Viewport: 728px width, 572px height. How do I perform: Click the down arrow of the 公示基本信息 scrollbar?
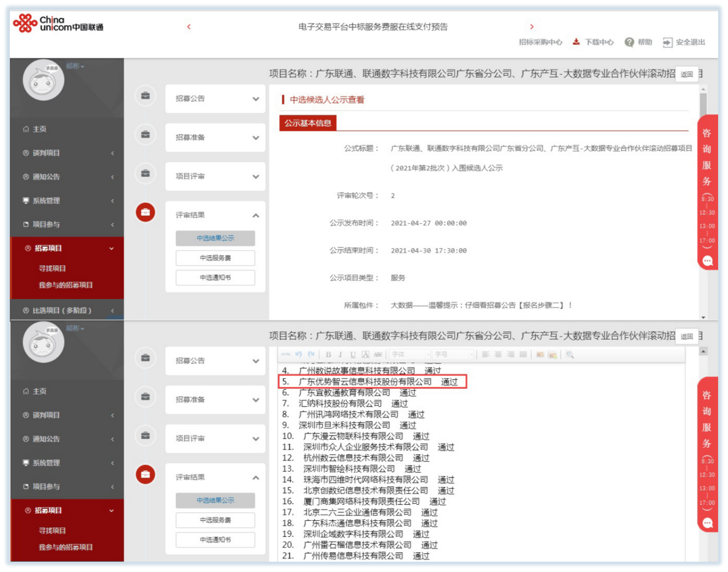click(704, 317)
